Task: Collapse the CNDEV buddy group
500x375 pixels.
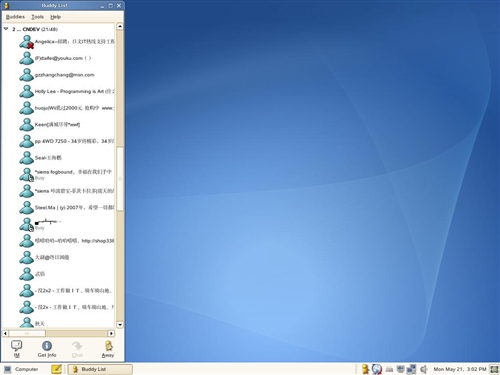Action: click(x=6, y=29)
